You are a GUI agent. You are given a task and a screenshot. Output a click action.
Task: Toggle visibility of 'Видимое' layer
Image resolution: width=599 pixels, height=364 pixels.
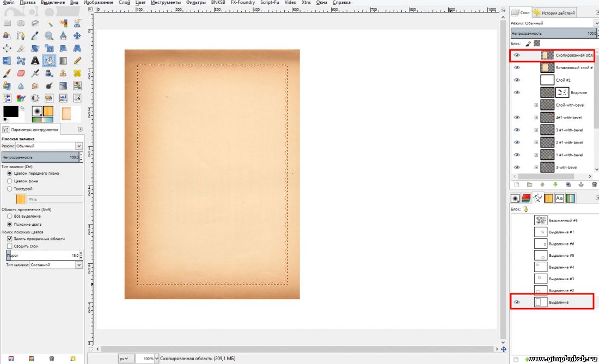pyautogui.click(x=517, y=92)
